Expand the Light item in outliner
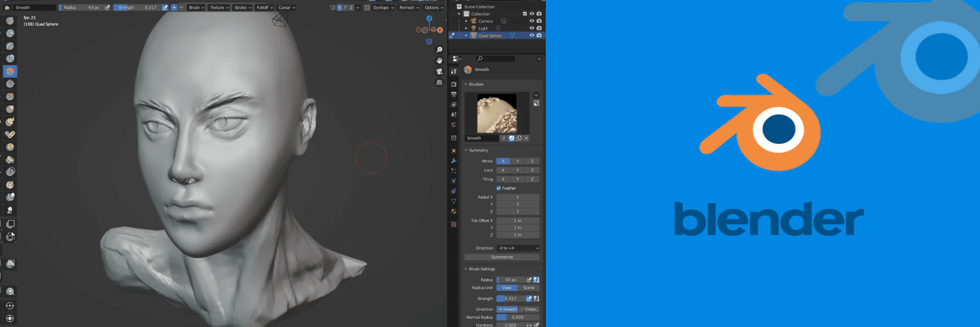 click(x=466, y=28)
